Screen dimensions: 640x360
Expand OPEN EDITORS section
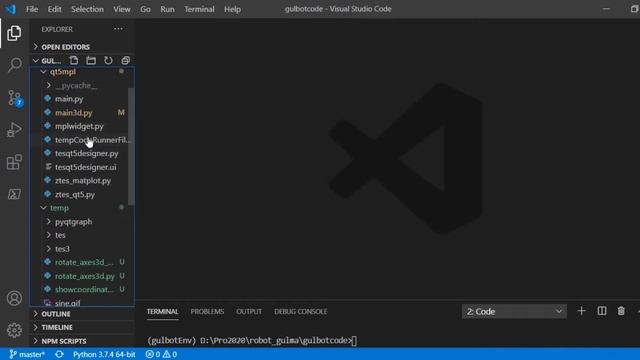(x=82, y=47)
